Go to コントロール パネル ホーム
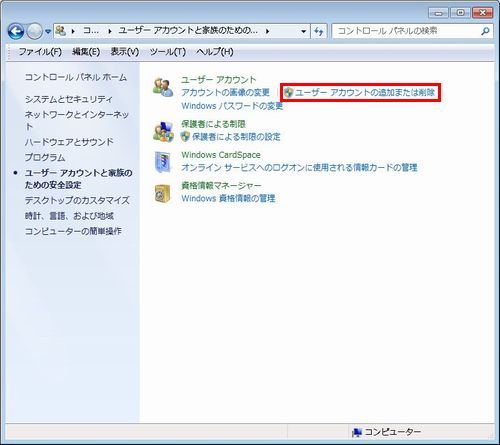 click(x=76, y=77)
